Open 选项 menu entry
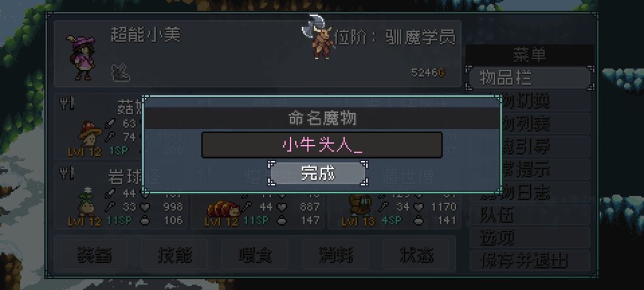This screenshot has height=290, width=644. coord(530,237)
